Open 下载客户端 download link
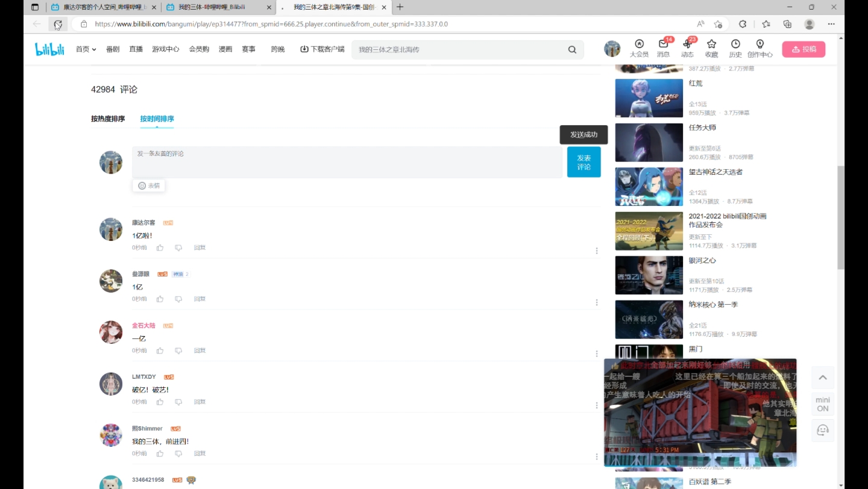 tap(322, 49)
